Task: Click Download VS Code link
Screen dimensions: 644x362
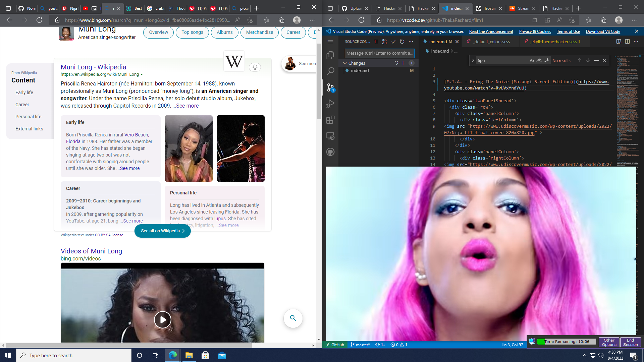Action: (603, 32)
